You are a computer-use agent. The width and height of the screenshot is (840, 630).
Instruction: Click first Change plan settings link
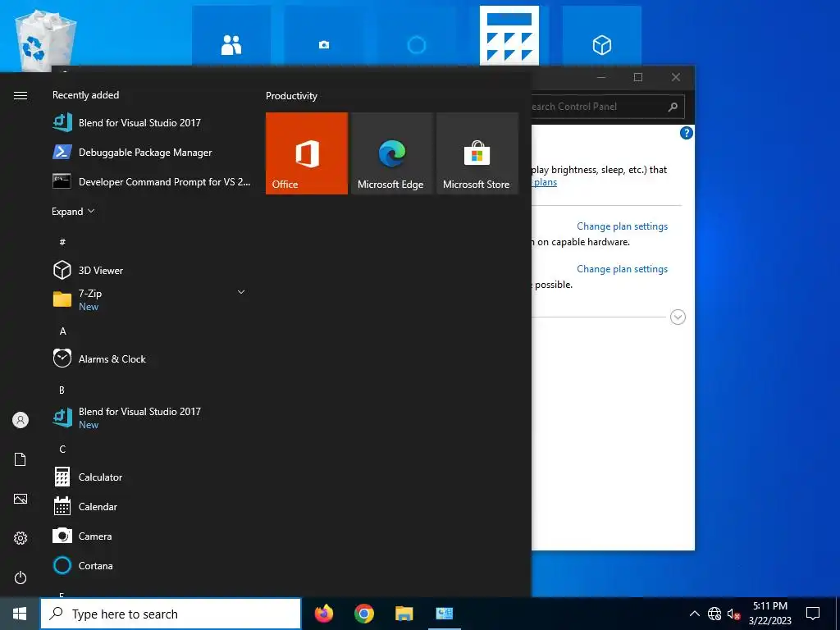(x=622, y=226)
